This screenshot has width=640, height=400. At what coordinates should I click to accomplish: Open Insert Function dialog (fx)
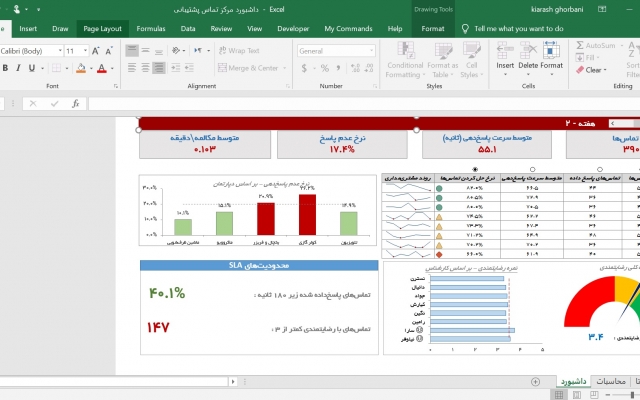76,104
